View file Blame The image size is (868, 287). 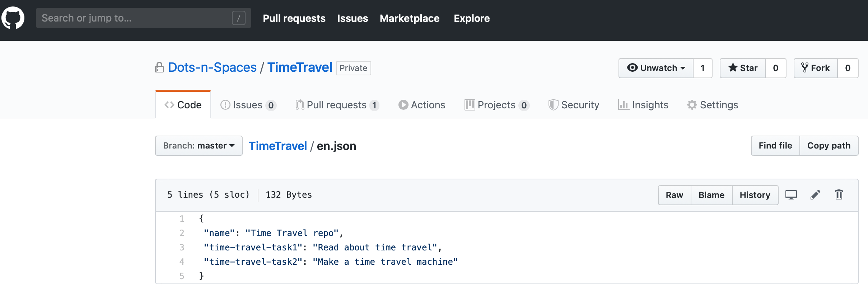pos(711,195)
